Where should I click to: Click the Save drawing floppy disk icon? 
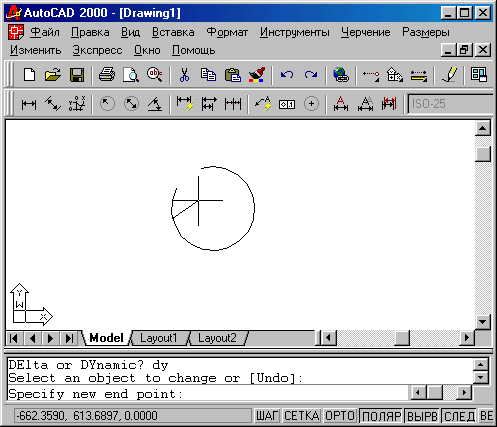(77, 75)
